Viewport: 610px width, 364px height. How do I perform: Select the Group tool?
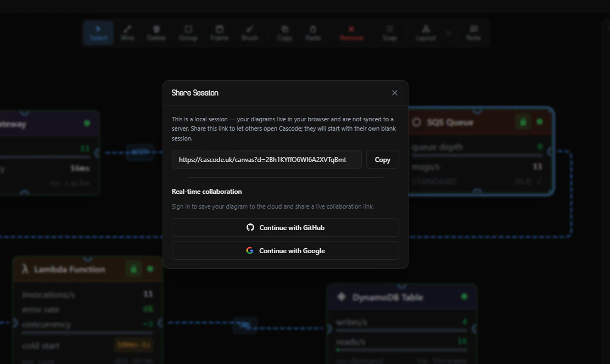(188, 33)
